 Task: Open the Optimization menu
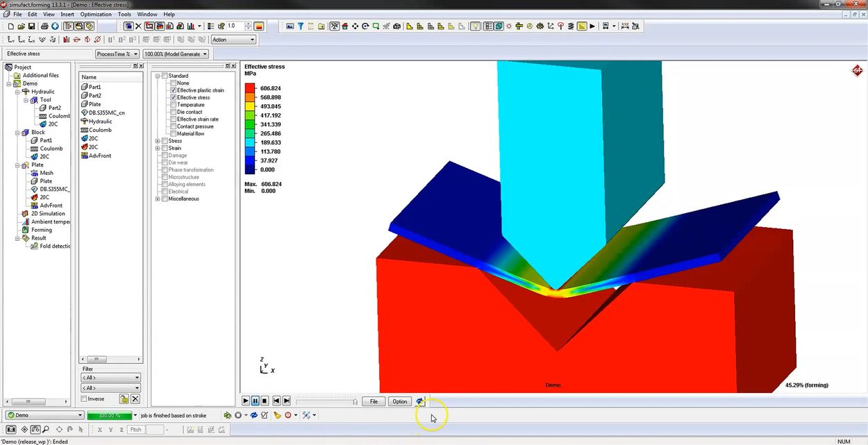95,14
